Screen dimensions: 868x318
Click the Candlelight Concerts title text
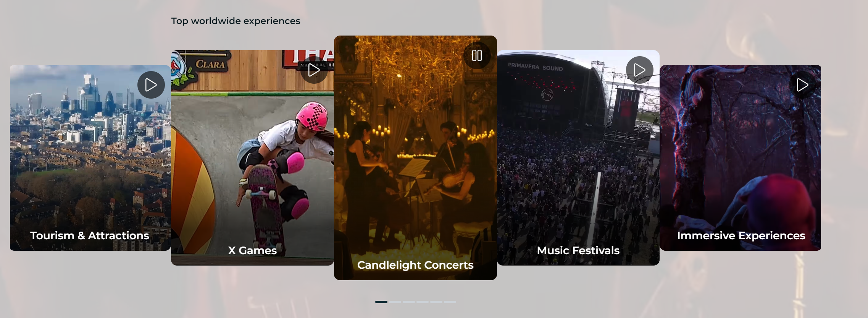[x=415, y=265]
